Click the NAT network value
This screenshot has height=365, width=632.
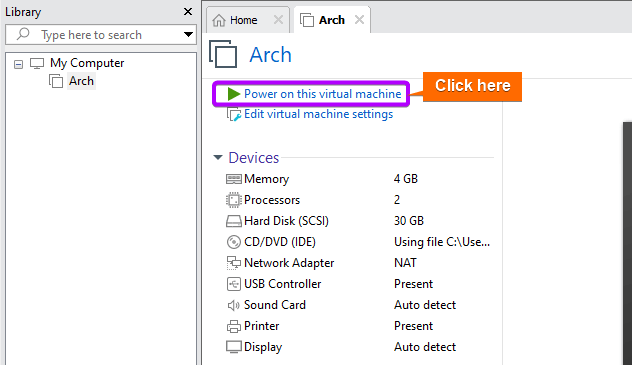coord(405,263)
